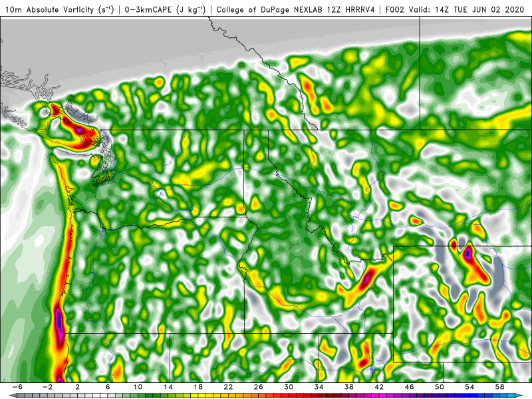Click the '54' colorbar scale label
Screen dimensions: 532x399
[469, 387]
